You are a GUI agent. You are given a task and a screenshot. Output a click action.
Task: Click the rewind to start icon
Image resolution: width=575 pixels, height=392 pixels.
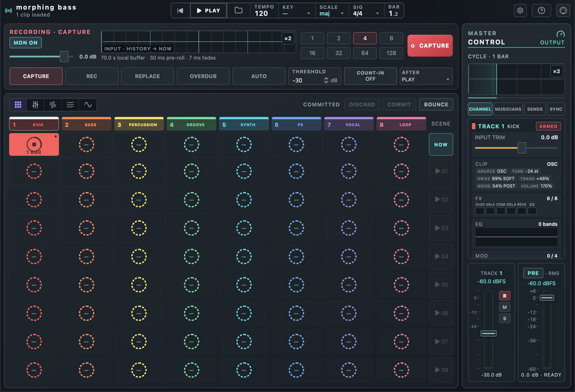(x=180, y=10)
